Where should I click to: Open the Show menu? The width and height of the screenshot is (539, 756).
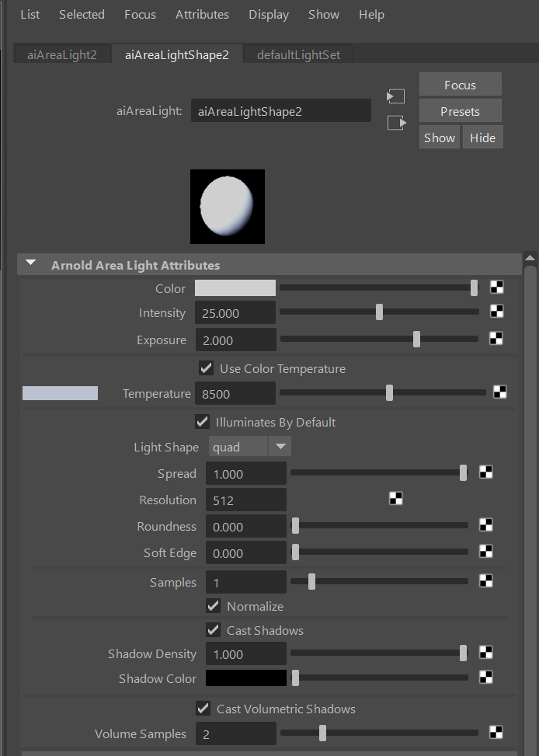click(324, 15)
